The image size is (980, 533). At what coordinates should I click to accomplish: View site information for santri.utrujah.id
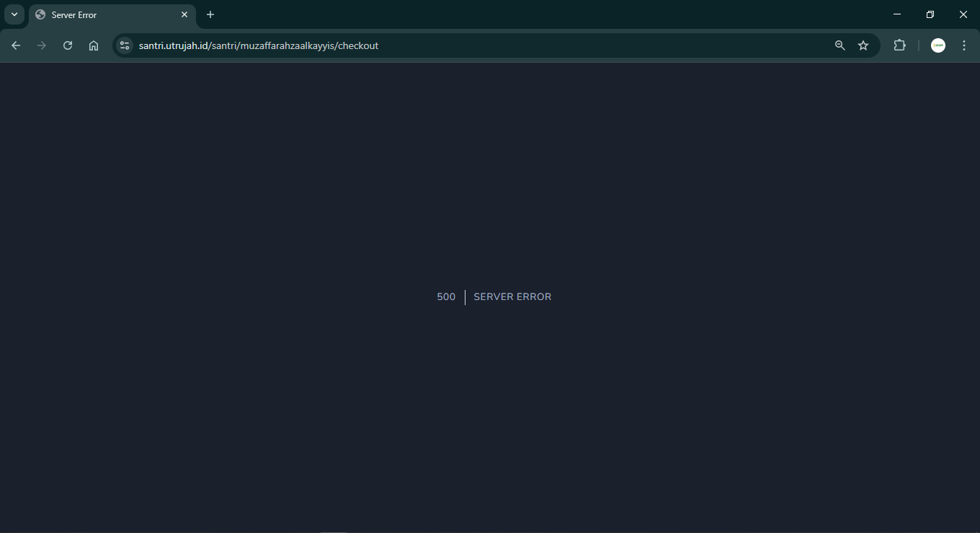(125, 45)
